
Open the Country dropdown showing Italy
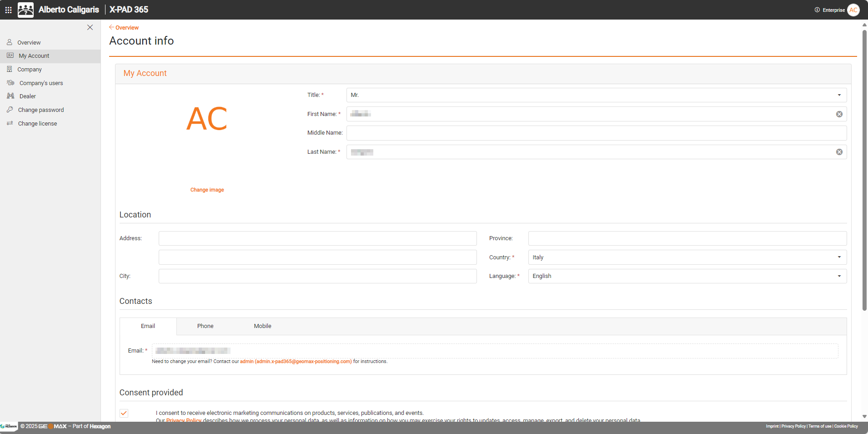coord(839,257)
